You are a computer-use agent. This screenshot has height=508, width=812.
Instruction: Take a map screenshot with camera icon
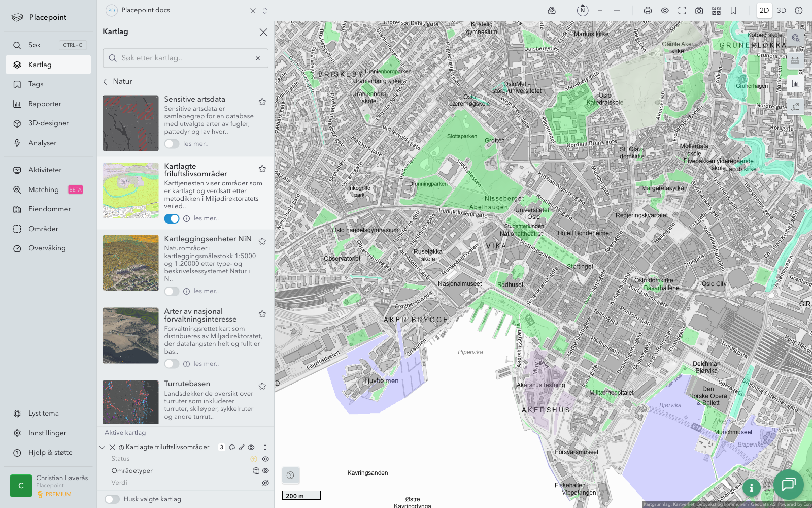click(x=699, y=11)
